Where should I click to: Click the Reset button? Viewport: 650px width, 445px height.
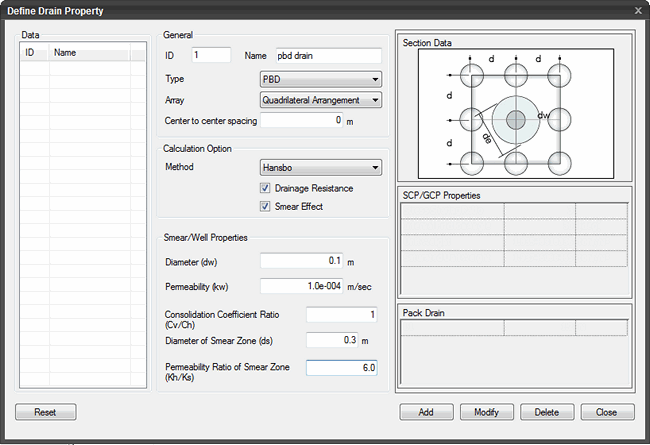tap(46, 412)
